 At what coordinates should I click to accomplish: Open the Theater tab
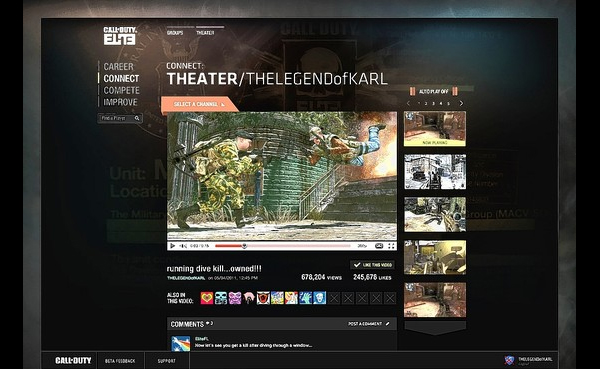click(205, 33)
